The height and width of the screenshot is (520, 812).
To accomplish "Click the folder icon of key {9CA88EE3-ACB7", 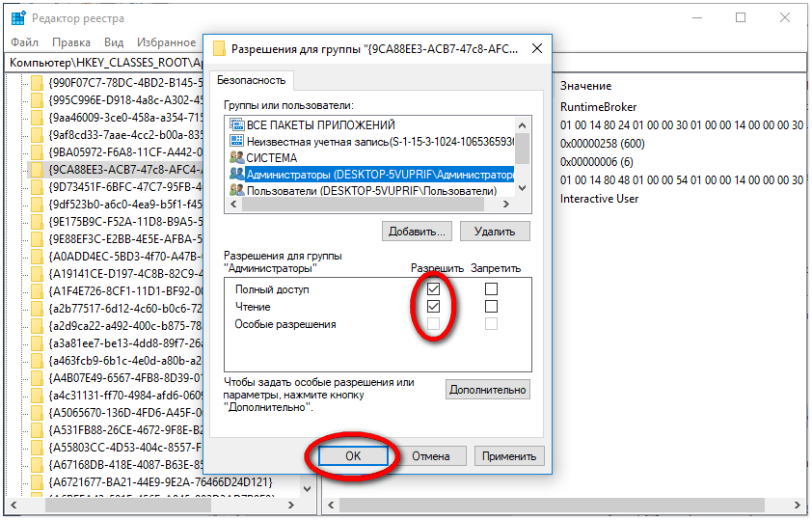I will (x=37, y=169).
